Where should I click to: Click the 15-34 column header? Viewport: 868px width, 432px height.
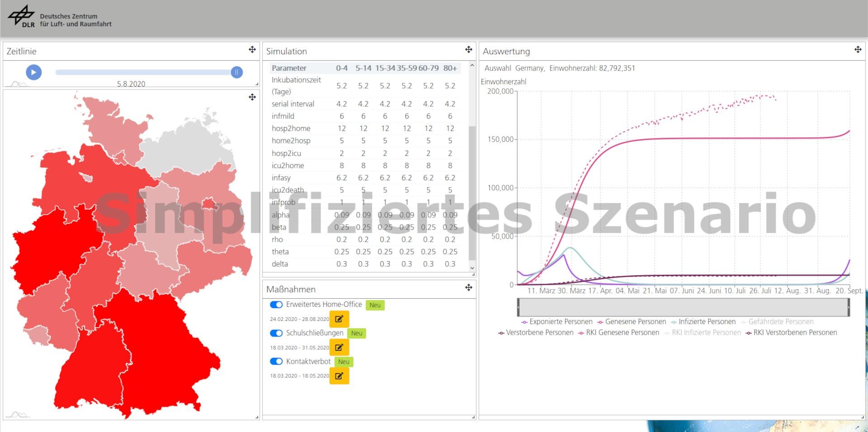(385, 68)
